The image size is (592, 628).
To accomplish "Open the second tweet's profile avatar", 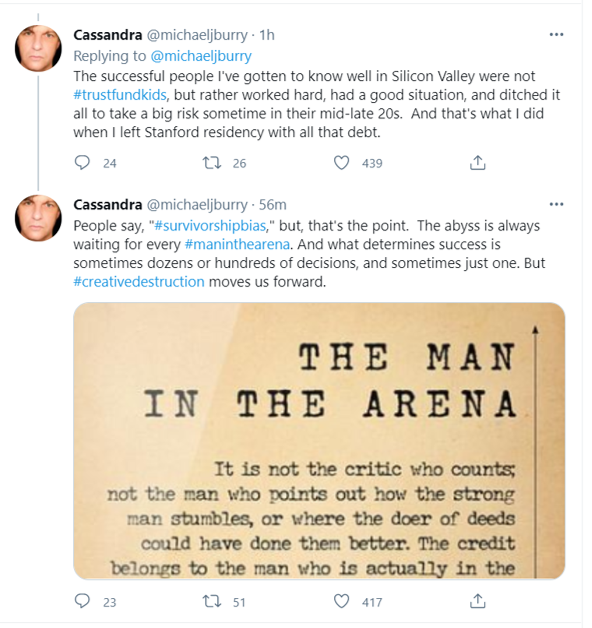I will pyautogui.click(x=38, y=218).
